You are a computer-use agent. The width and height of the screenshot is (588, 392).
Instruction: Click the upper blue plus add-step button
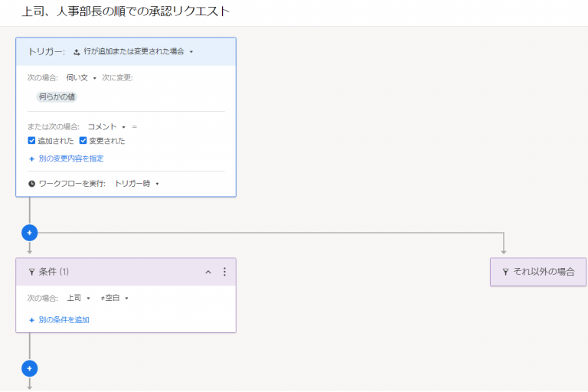tap(29, 232)
